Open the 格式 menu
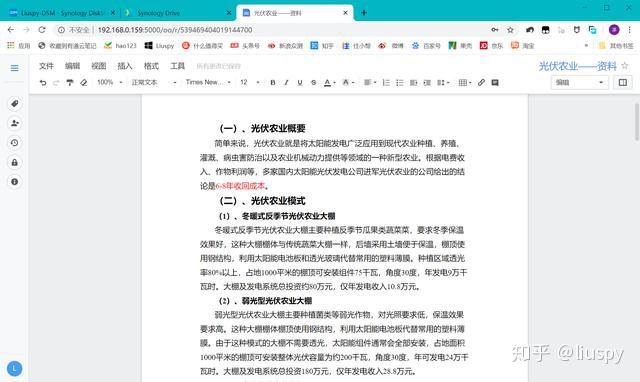This screenshot has width=640, height=382. (x=151, y=66)
